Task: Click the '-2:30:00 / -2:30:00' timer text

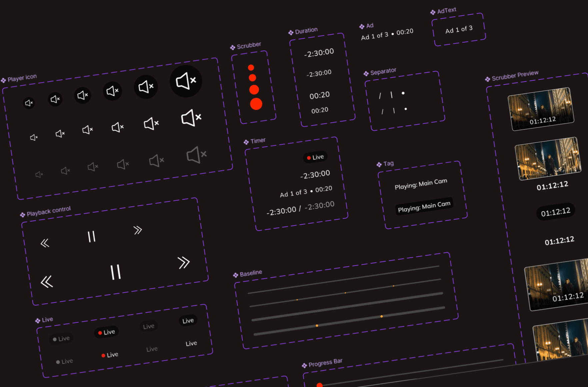Action: point(300,208)
